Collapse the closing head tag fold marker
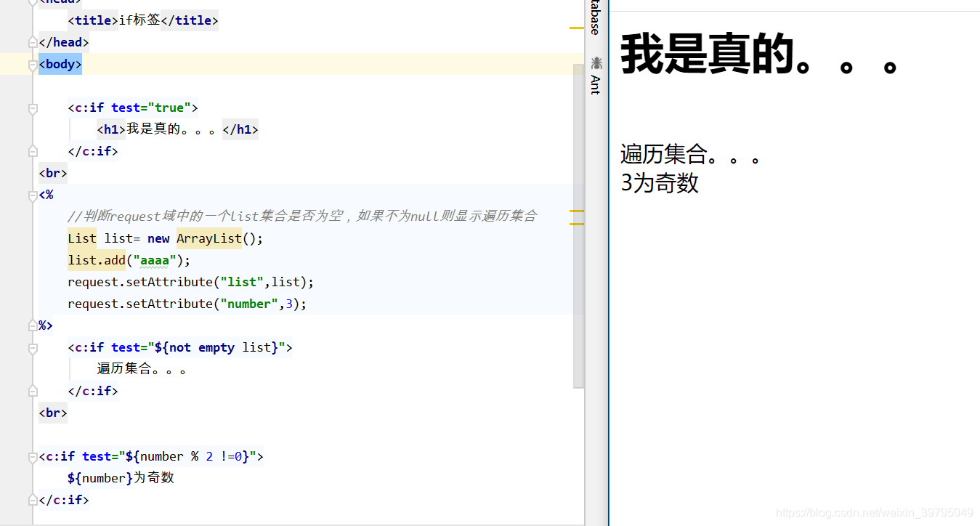This screenshot has width=980, height=526. (x=33, y=42)
